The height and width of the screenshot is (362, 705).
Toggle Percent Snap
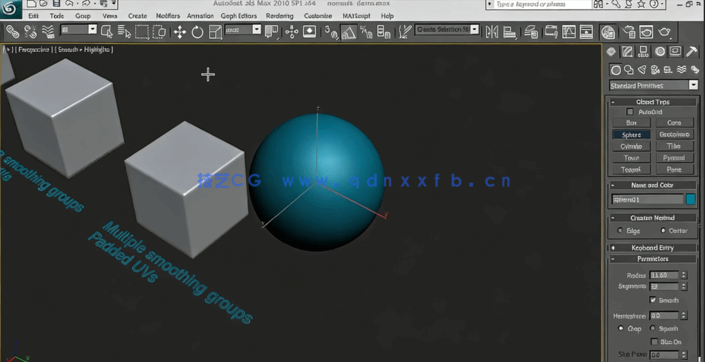pyautogui.click(x=366, y=32)
